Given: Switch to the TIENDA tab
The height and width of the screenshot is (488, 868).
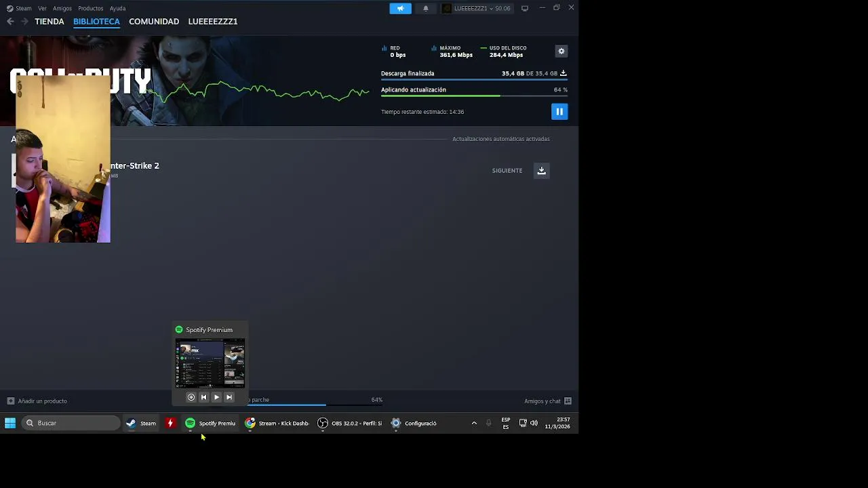Looking at the screenshot, I should click(x=50, y=22).
